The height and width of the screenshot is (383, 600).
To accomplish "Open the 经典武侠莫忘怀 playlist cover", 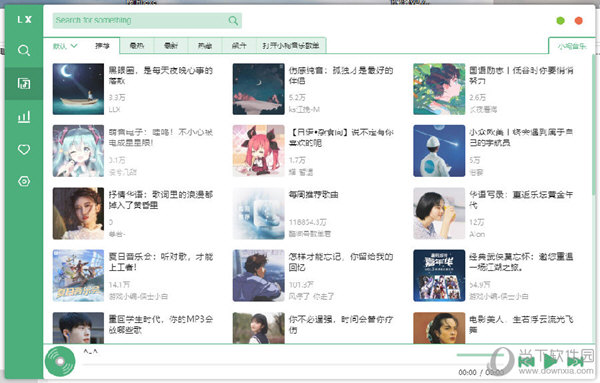I will 439,275.
